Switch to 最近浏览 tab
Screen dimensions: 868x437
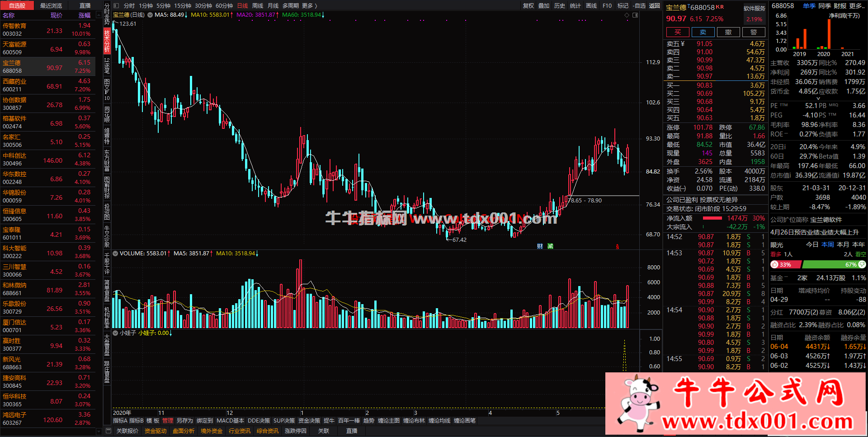tap(51, 5)
